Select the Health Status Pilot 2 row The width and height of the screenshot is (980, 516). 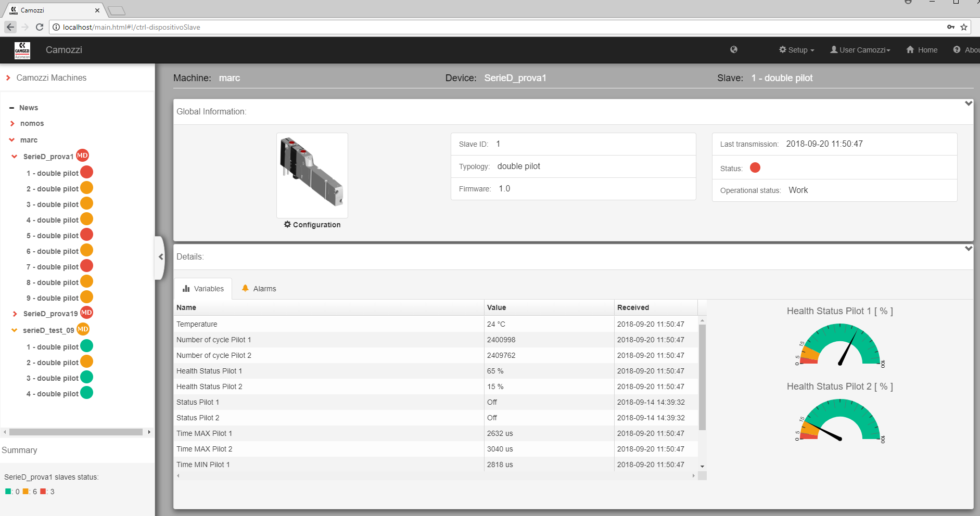pyautogui.click(x=436, y=386)
